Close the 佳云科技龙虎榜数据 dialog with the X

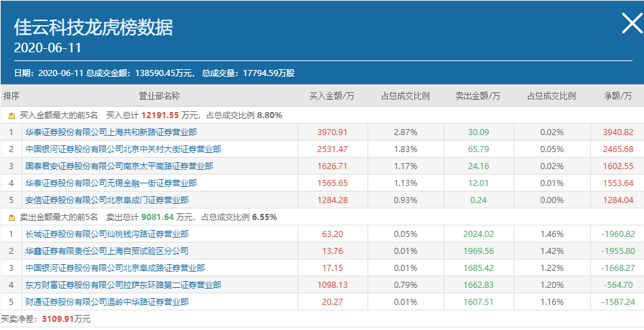(x=632, y=23)
